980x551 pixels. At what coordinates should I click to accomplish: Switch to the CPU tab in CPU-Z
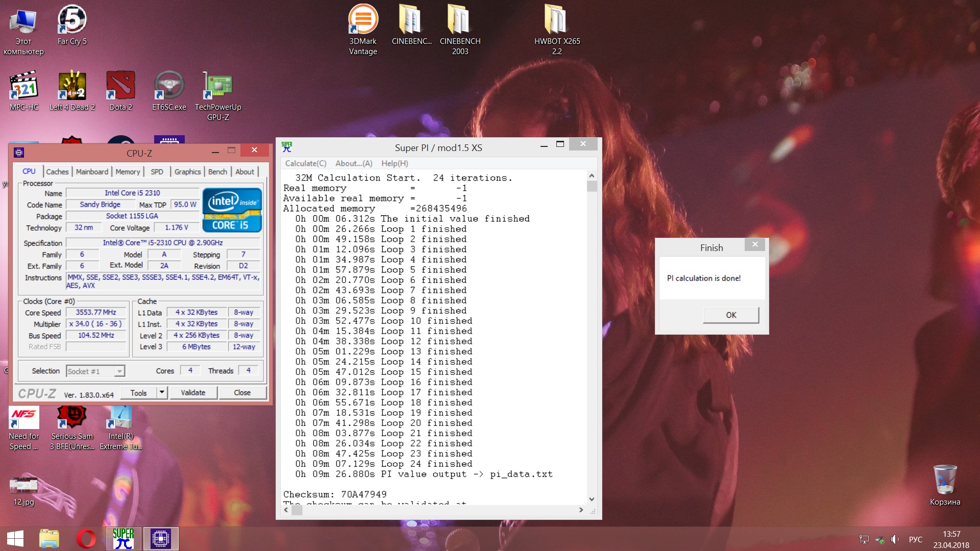[x=29, y=171]
